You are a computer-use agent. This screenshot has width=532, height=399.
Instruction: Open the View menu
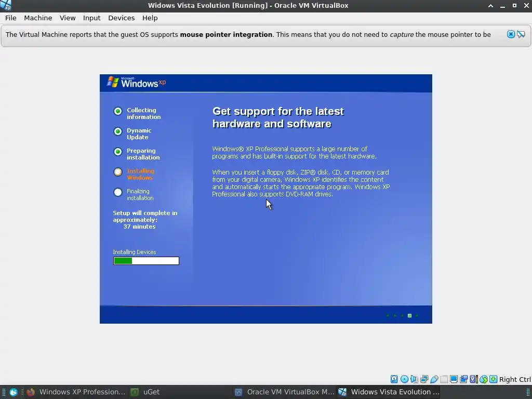tap(68, 18)
